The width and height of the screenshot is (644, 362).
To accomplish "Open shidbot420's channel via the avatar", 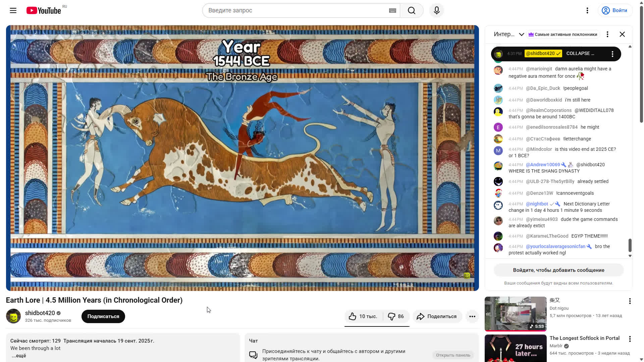I will tap(13, 316).
